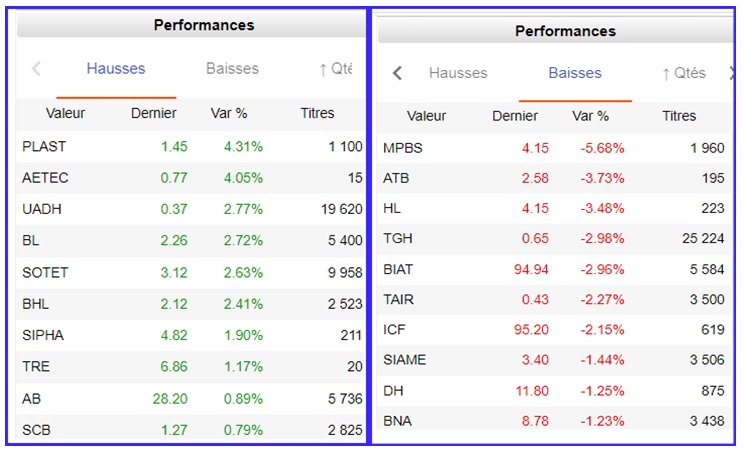
Task: Click left chevron arrow in left panel
Action: point(37,69)
